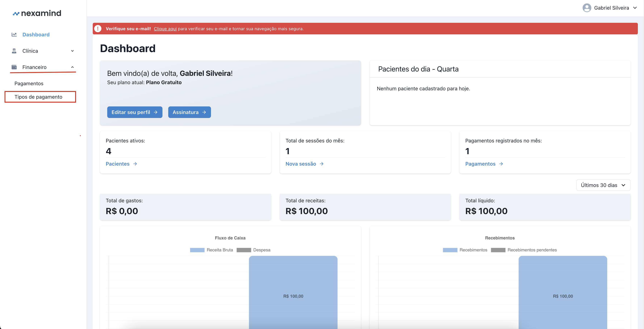Click the Clínica doctor icon

(x=14, y=51)
